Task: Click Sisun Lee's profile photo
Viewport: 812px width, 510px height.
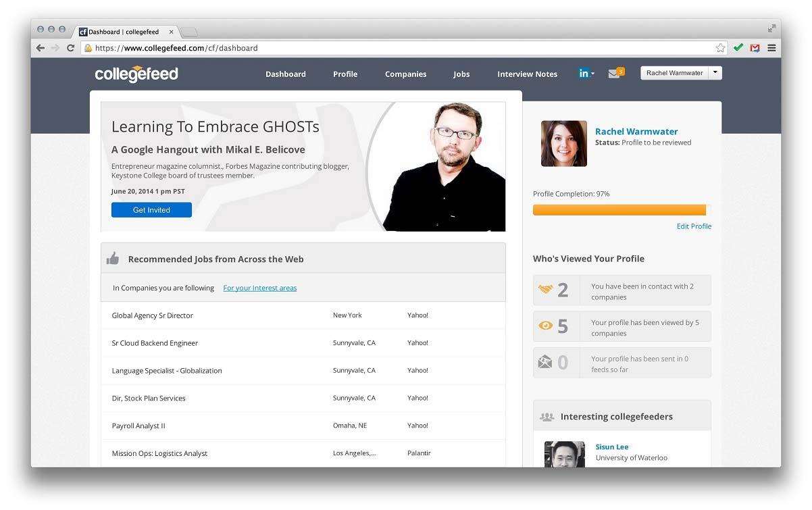Action: tap(565, 455)
